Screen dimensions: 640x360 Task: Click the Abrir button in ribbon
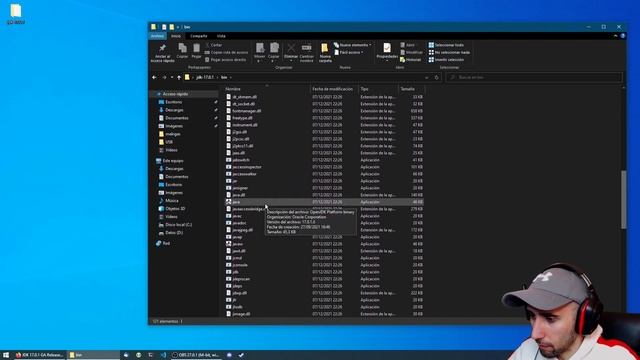408,45
